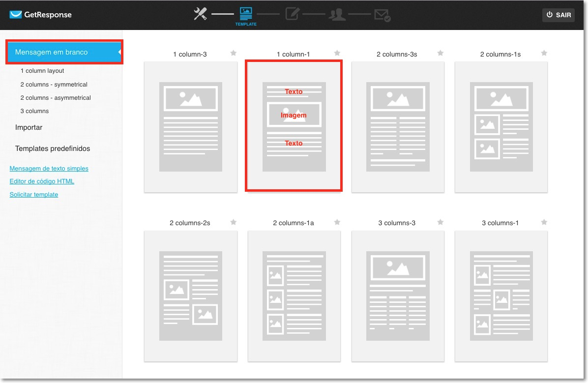Choose 1 column layout filter
588x383 pixels.
pyautogui.click(x=42, y=70)
